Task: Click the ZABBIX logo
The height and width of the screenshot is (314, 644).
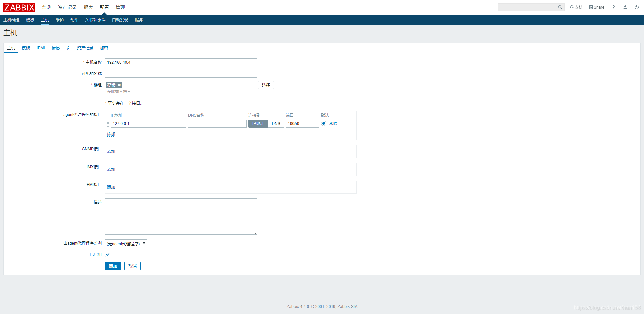Action: point(19,7)
